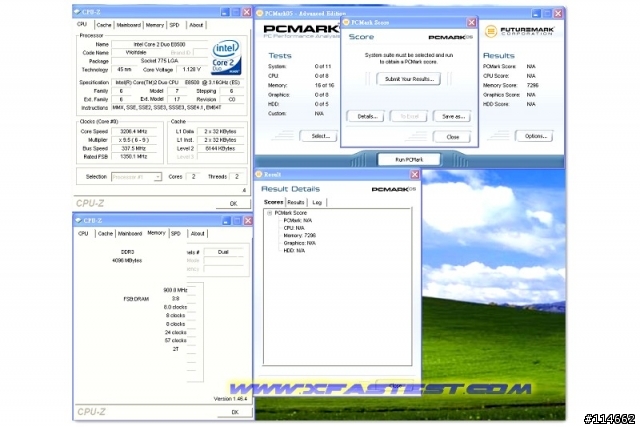Click the Rated FSB value 1350.1 MHz
This screenshot has height=427, width=640.
tap(133, 157)
